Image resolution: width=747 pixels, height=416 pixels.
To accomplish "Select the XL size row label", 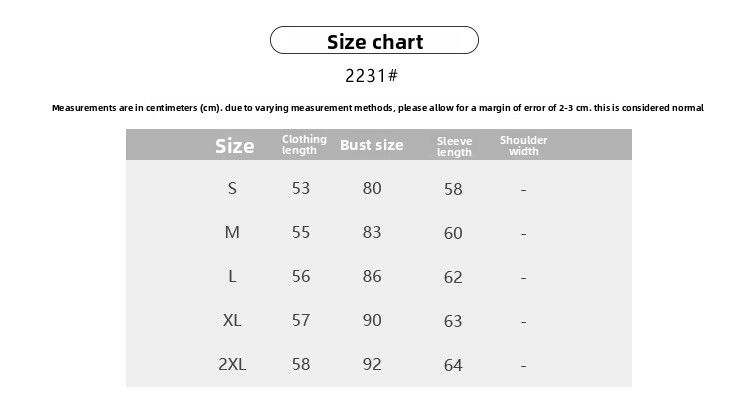I will 232,321.
